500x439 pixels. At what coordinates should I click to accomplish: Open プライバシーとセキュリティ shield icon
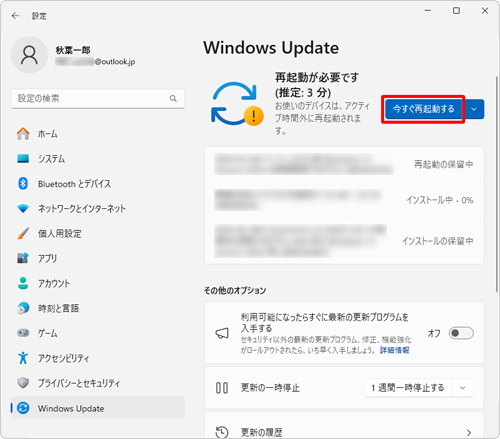tap(23, 383)
